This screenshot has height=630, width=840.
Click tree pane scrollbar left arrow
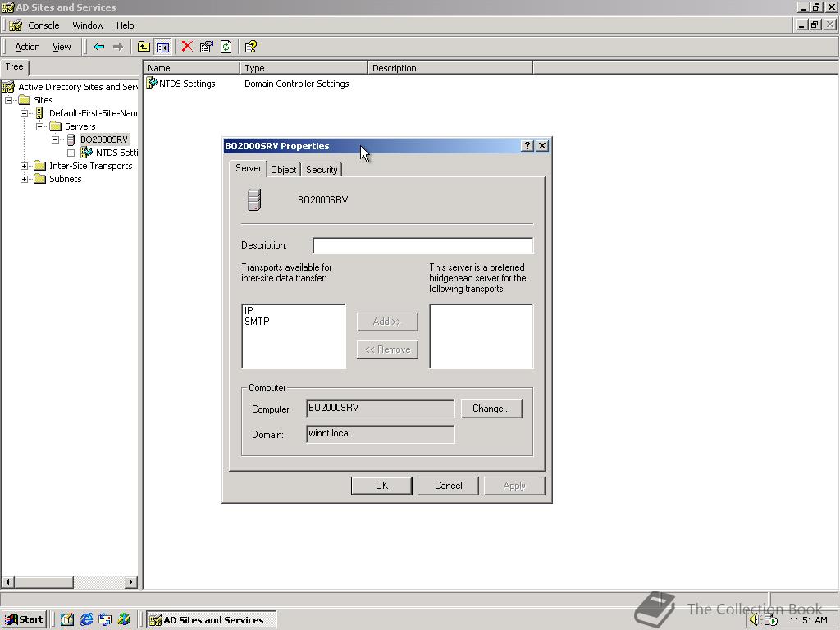(7, 582)
